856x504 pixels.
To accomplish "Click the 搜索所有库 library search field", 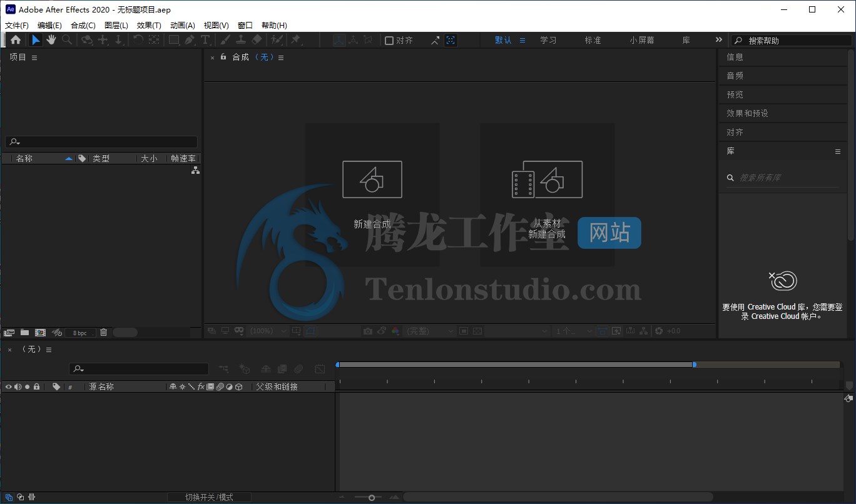I will tap(783, 178).
